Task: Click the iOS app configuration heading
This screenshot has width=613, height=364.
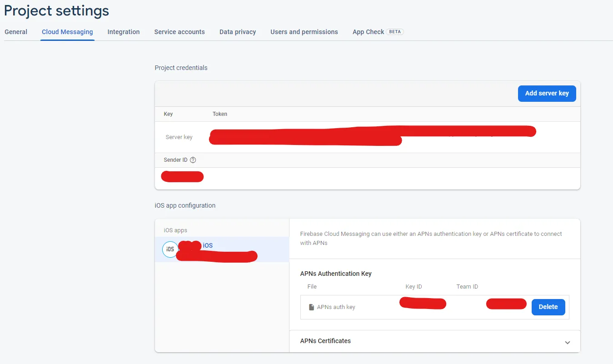Action: 185,205
